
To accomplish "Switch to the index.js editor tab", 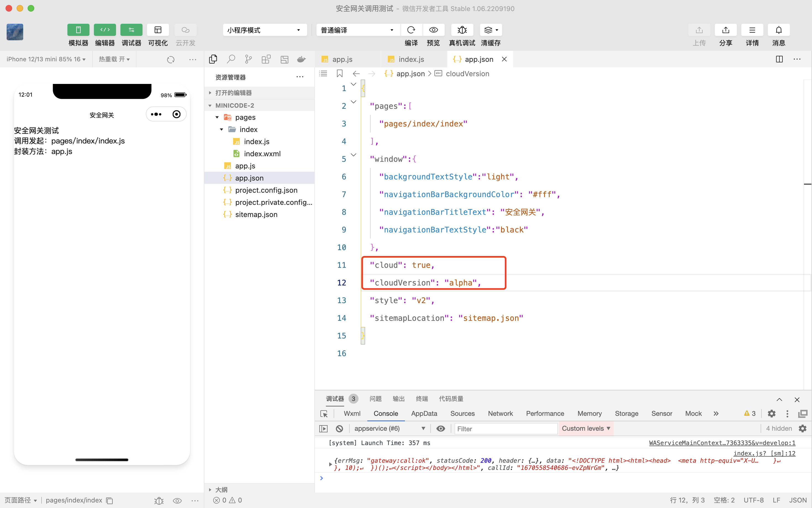I will pyautogui.click(x=411, y=59).
